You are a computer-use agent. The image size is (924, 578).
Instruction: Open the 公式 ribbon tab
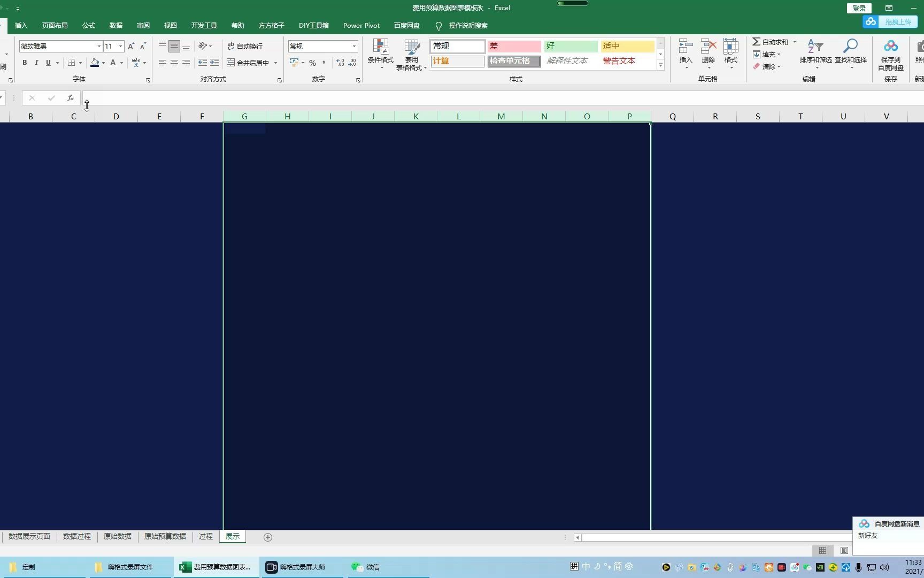point(89,25)
